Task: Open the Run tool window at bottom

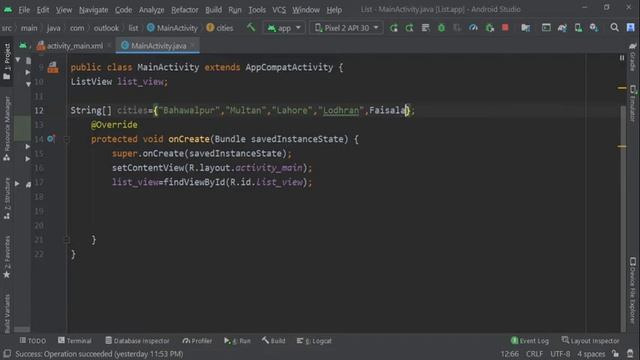Action: pos(237,340)
